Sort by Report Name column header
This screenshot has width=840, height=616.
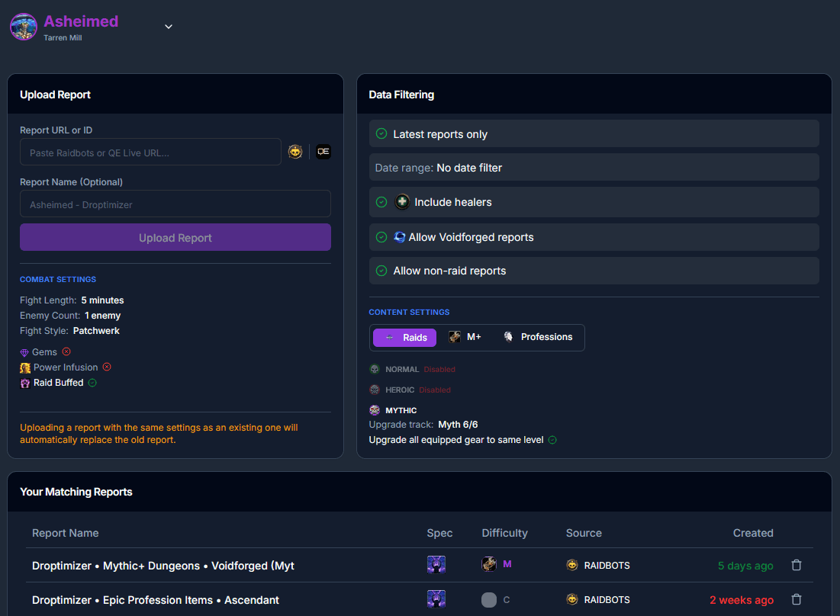(x=66, y=533)
